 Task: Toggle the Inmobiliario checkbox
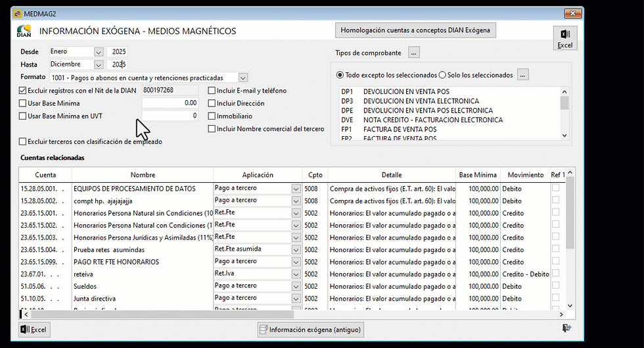212,116
